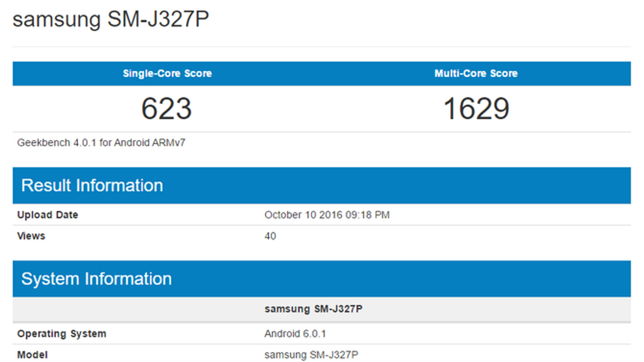Click the Operating System label
Image resolution: width=644 pixels, height=362 pixels.
tap(62, 334)
